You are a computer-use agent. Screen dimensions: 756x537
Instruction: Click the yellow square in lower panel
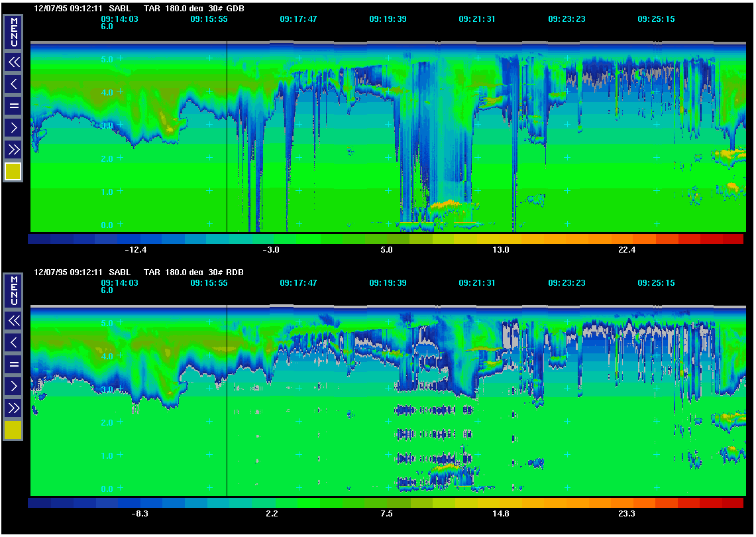point(13,430)
